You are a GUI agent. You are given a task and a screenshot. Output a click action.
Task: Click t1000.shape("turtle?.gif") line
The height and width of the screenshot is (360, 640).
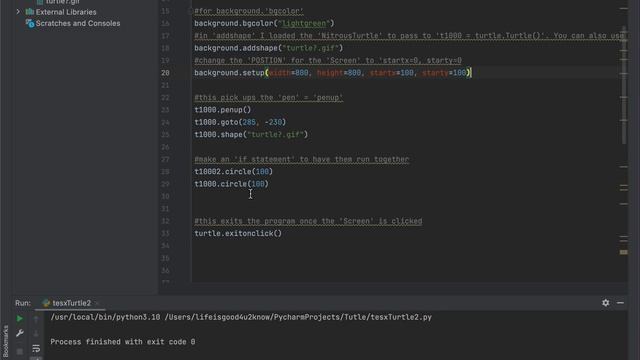pyautogui.click(x=251, y=135)
